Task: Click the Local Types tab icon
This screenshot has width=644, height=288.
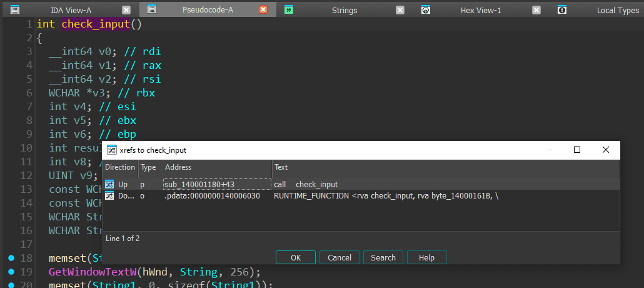Action: point(562,10)
